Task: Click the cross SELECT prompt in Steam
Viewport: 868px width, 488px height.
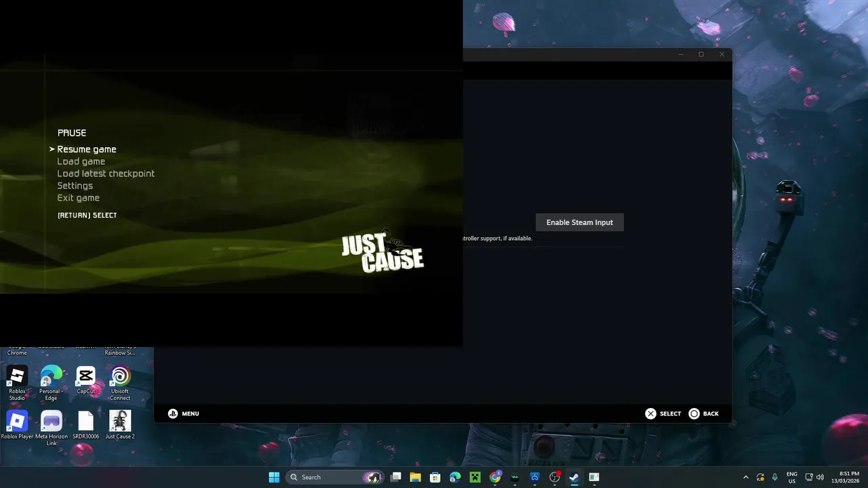Action: pyautogui.click(x=663, y=413)
